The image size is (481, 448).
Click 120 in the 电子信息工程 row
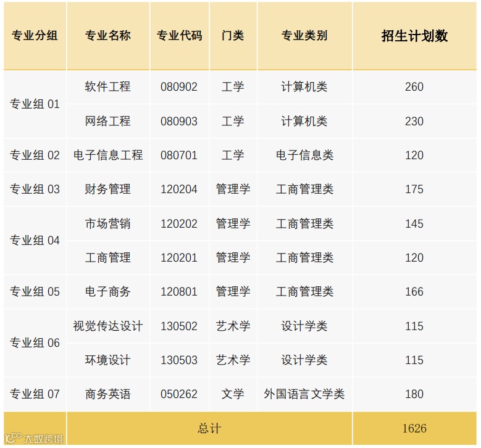(x=414, y=155)
